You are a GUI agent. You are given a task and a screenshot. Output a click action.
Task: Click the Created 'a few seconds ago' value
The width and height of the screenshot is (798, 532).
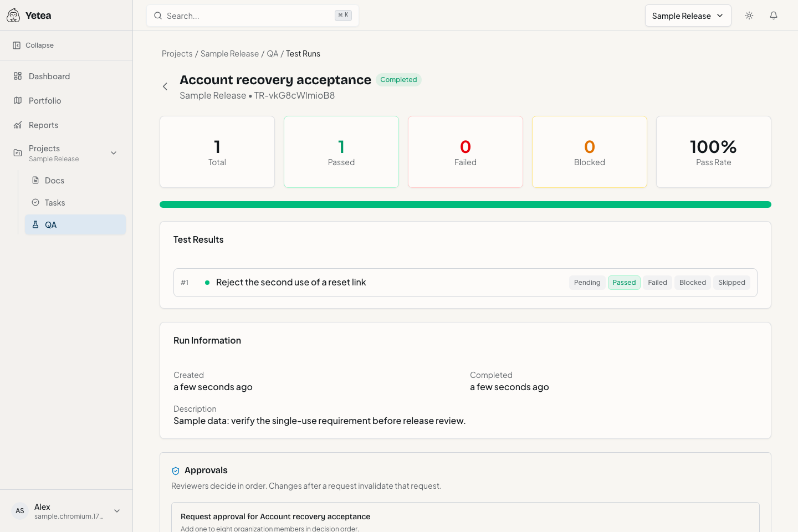[213, 387]
